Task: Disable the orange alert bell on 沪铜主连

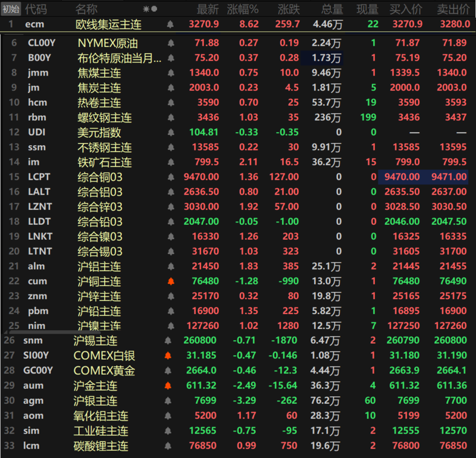Action: click(171, 281)
